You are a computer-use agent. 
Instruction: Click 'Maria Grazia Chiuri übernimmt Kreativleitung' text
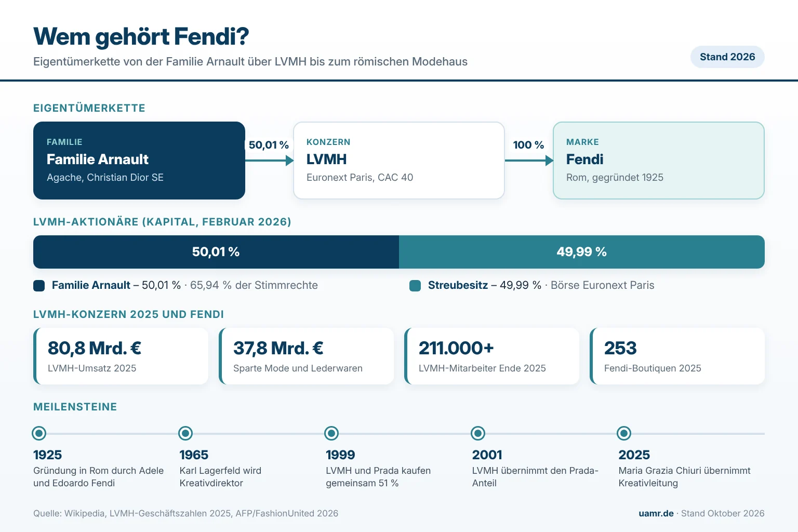[684, 477]
